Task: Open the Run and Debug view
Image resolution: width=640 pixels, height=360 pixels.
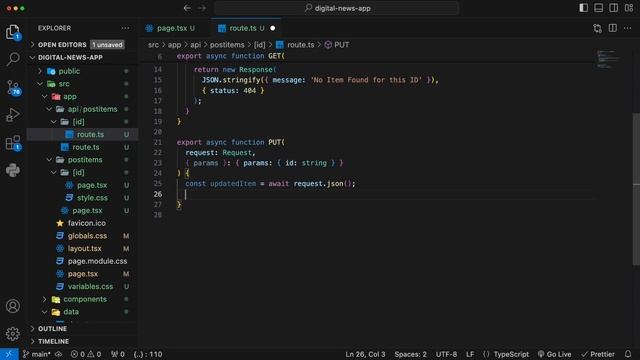Action: point(13,115)
